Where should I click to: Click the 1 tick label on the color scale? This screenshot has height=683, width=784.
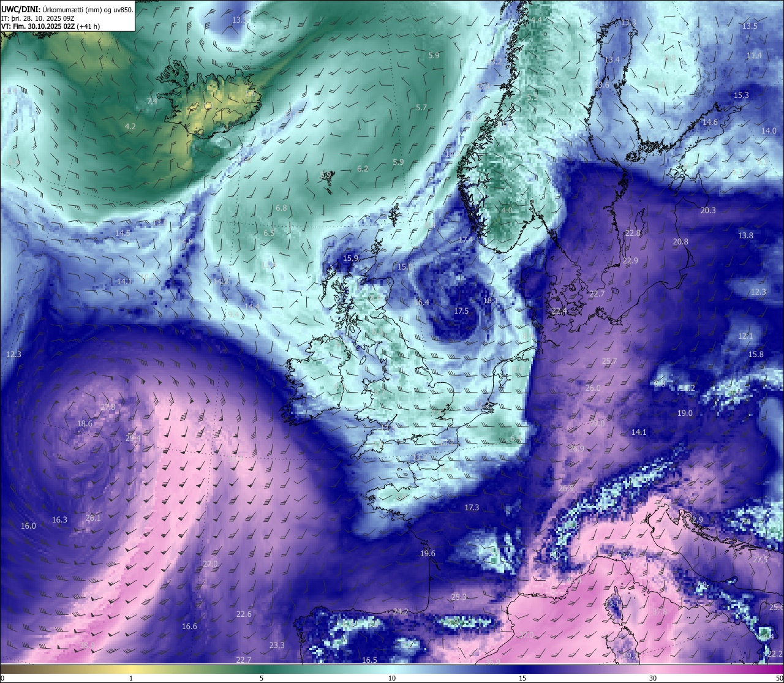[130, 678]
